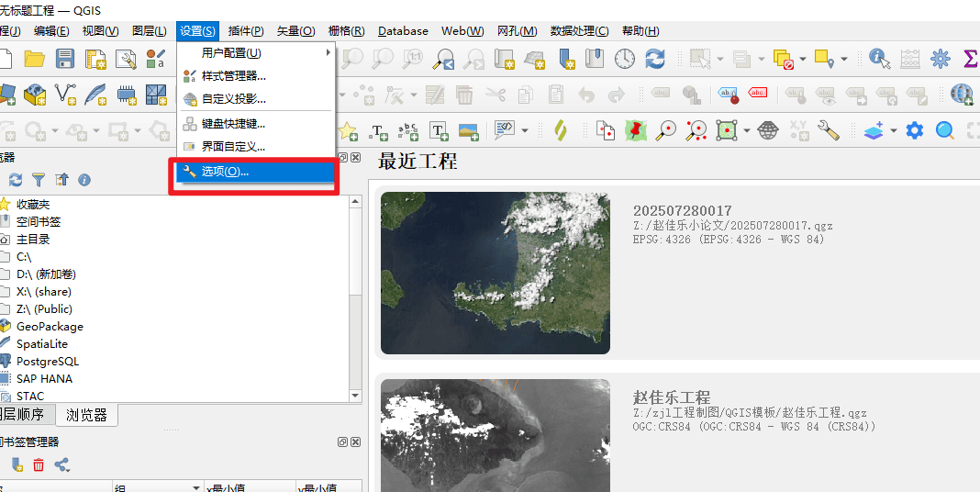980x492 pixels.
Task: Open the 帮助(H) menu
Action: [640, 30]
